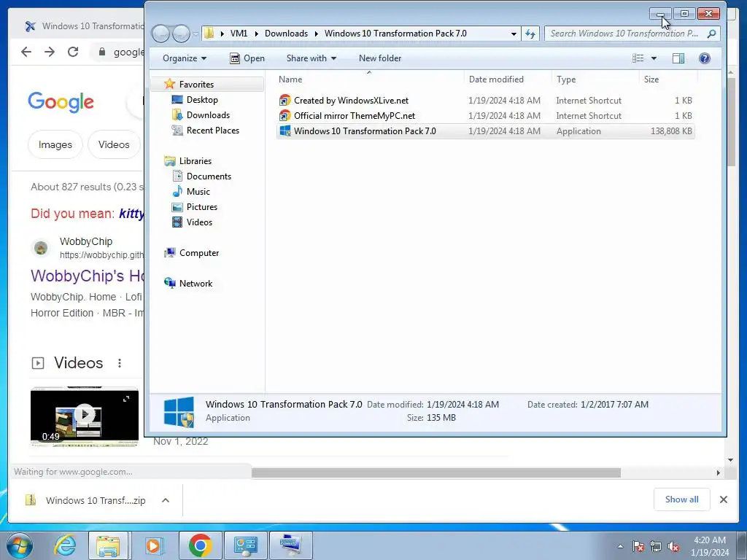Screen dimensions: 747x560
Task: Click Chrome's Forward arrow button
Action: (x=50, y=52)
